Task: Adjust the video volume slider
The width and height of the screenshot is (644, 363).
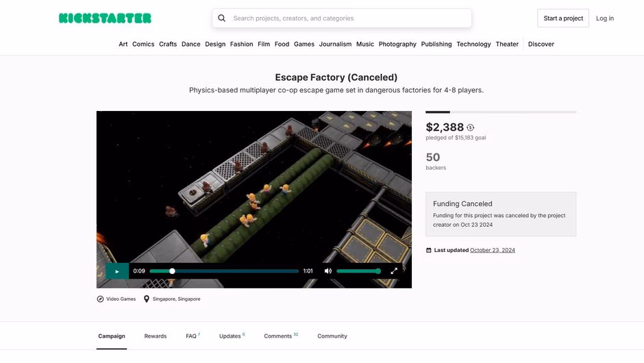Action: pyautogui.click(x=358, y=271)
